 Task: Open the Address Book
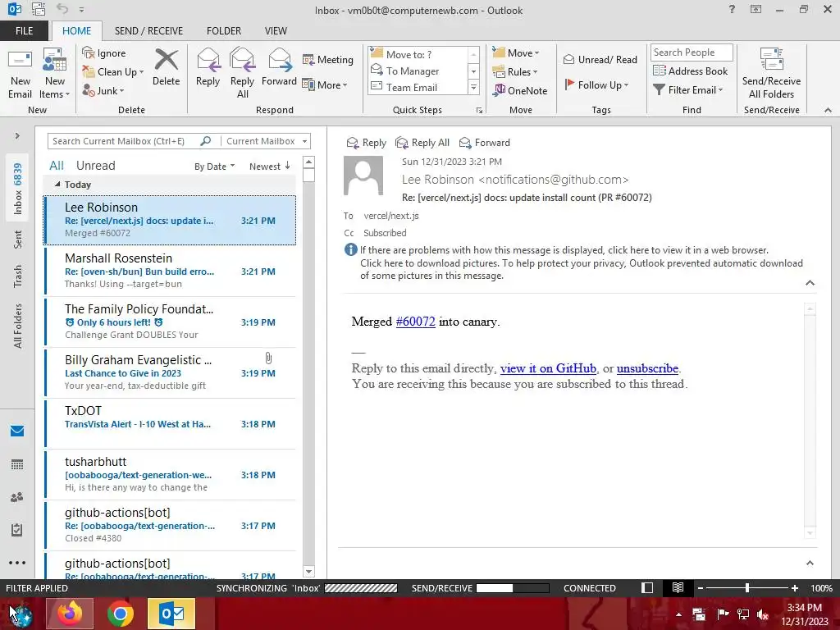pos(691,71)
